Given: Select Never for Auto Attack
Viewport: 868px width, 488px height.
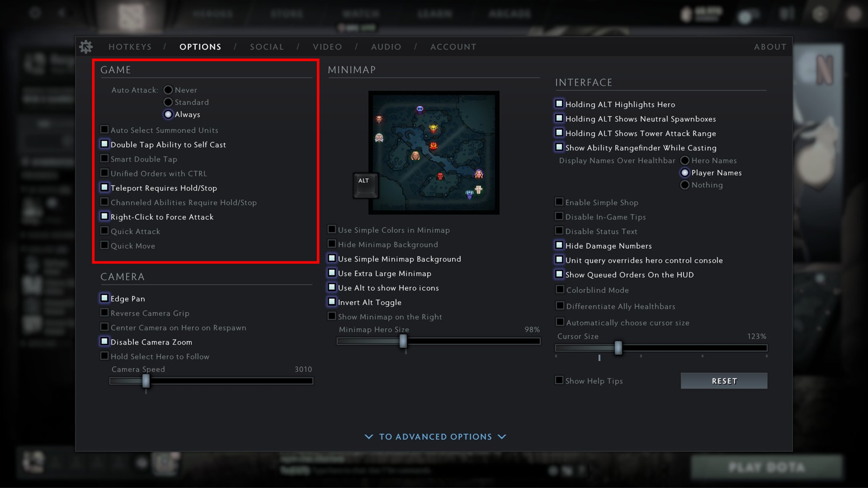Looking at the screenshot, I should 168,90.
